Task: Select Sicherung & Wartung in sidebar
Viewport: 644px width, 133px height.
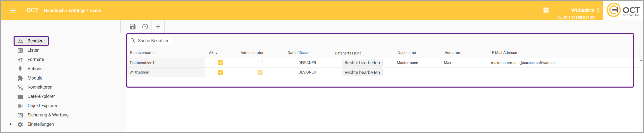Action: [x=48, y=115]
